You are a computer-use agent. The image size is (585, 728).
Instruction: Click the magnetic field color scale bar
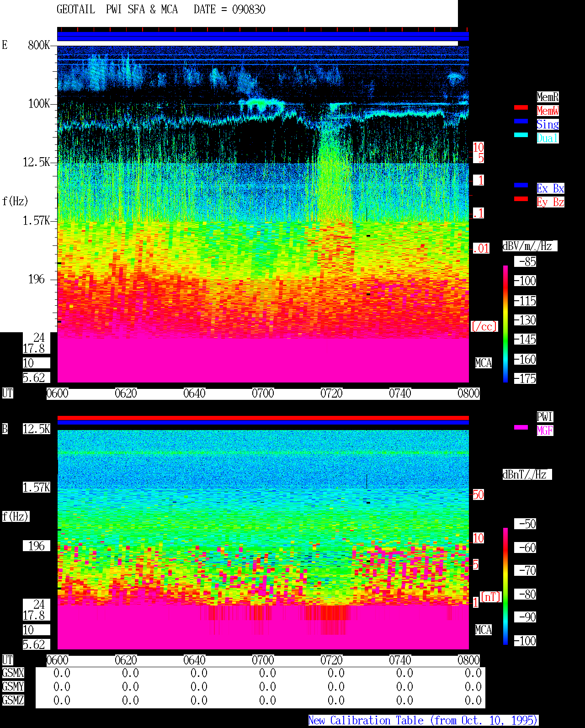point(505,586)
